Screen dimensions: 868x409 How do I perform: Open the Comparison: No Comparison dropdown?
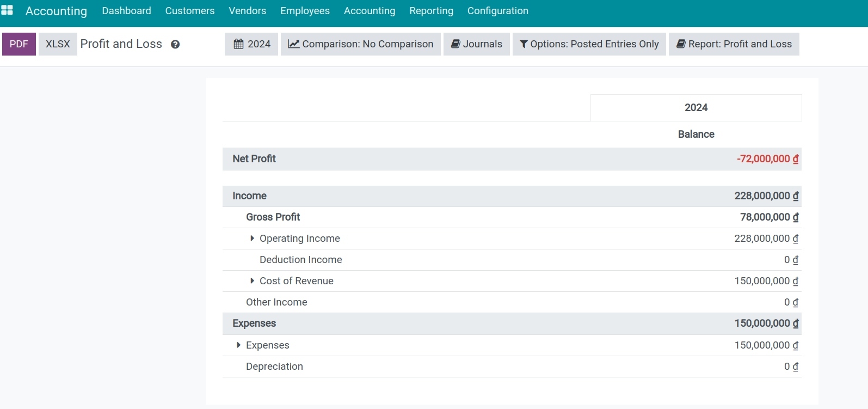(361, 44)
